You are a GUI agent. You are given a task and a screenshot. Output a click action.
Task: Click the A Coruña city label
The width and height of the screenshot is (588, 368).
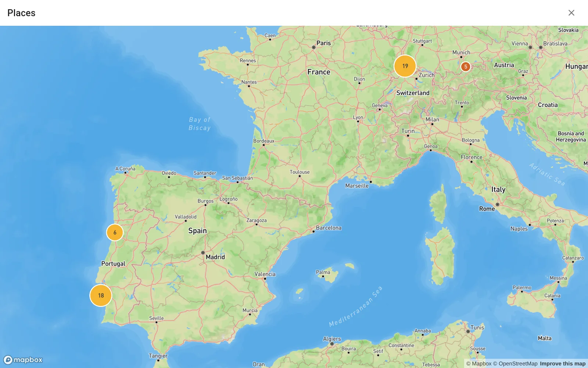(x=125, y=169)
